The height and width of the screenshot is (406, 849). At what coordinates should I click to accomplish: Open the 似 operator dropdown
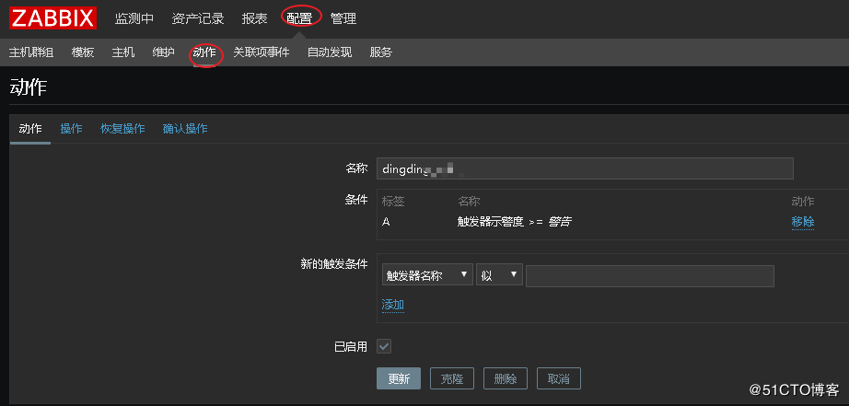point(499,275)
